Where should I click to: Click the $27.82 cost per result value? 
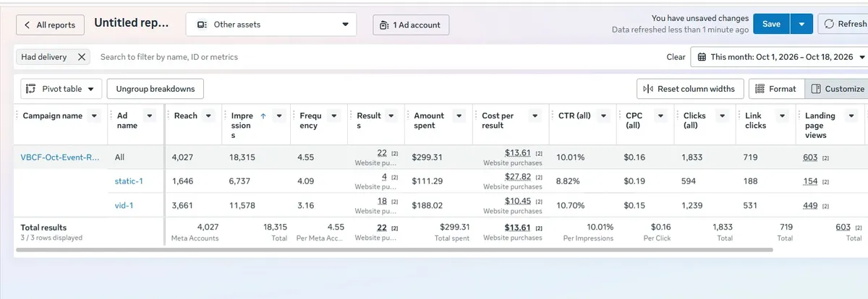(x=518, y=177)
